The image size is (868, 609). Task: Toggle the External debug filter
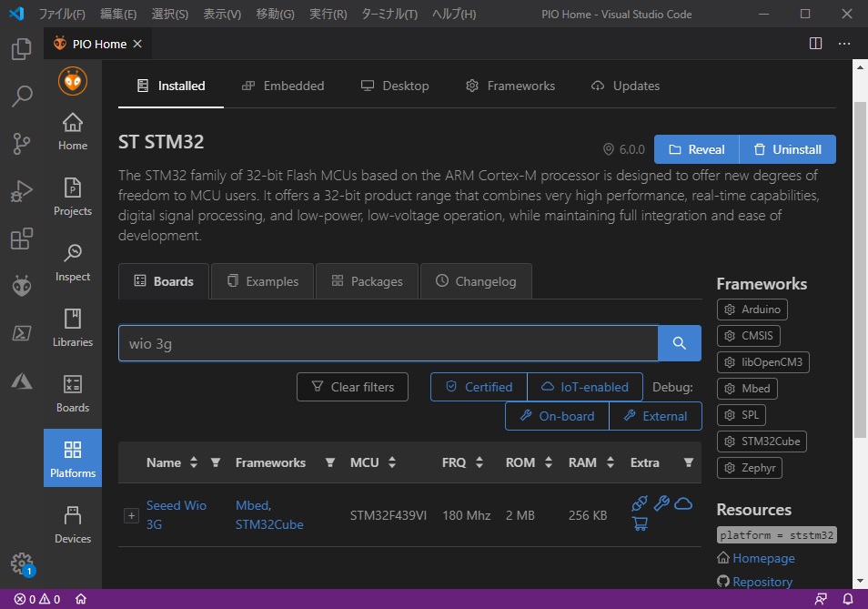pyautogui.click(x=655, y=416)
